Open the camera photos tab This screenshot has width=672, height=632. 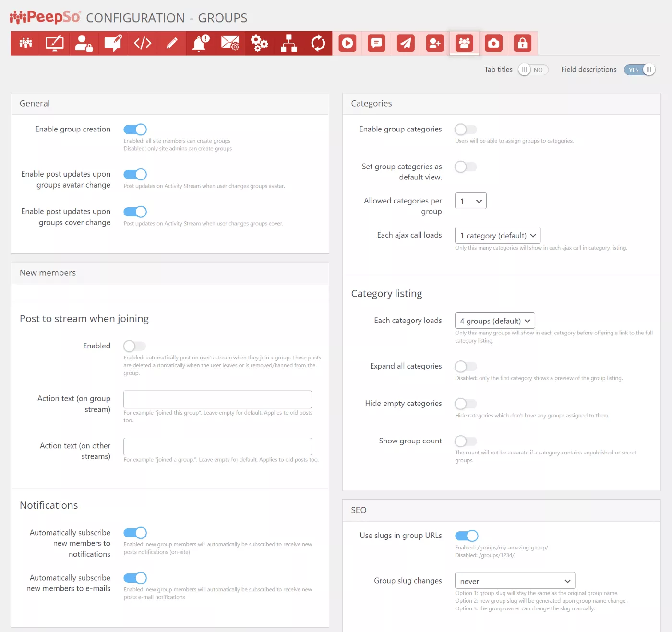click(x=494, y=43)
